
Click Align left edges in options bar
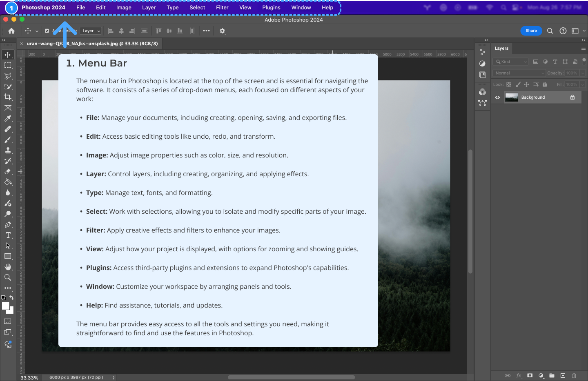coord(111,31)
